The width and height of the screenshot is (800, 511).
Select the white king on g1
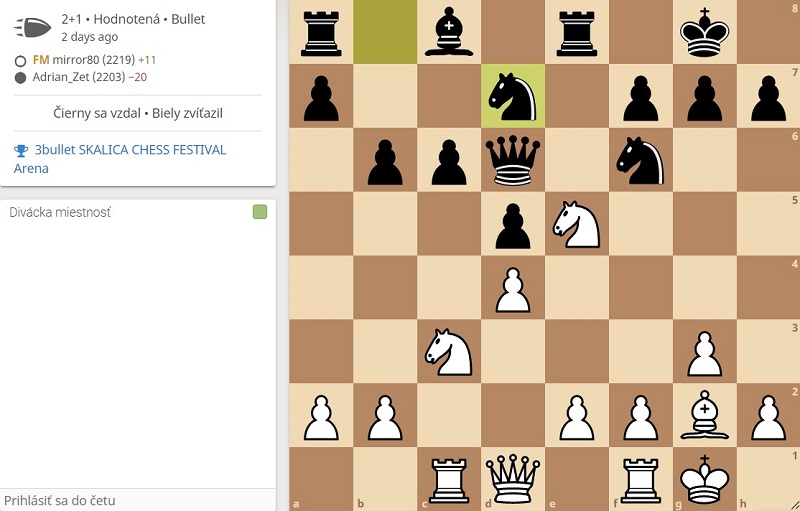click(x=705, y=480)
